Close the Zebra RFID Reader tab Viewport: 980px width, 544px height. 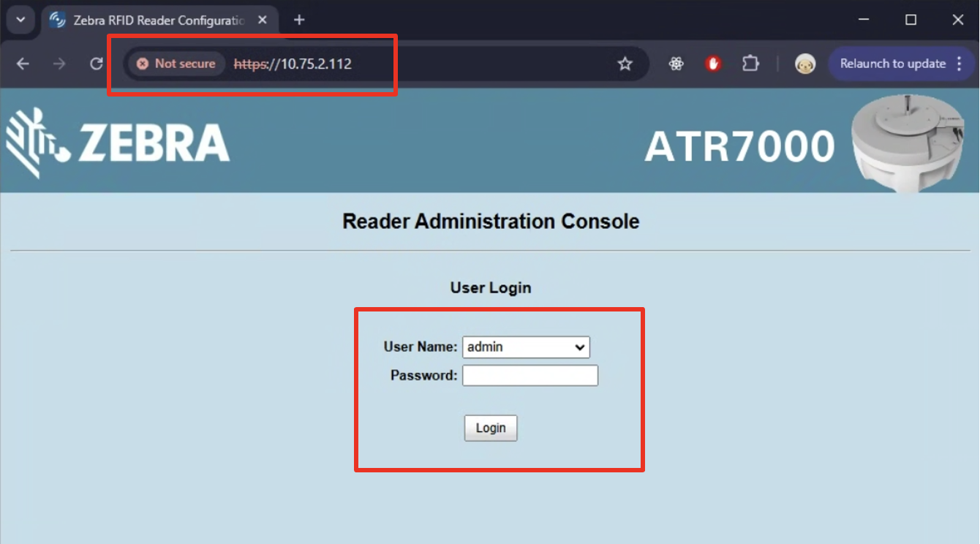tap(263, 20)
